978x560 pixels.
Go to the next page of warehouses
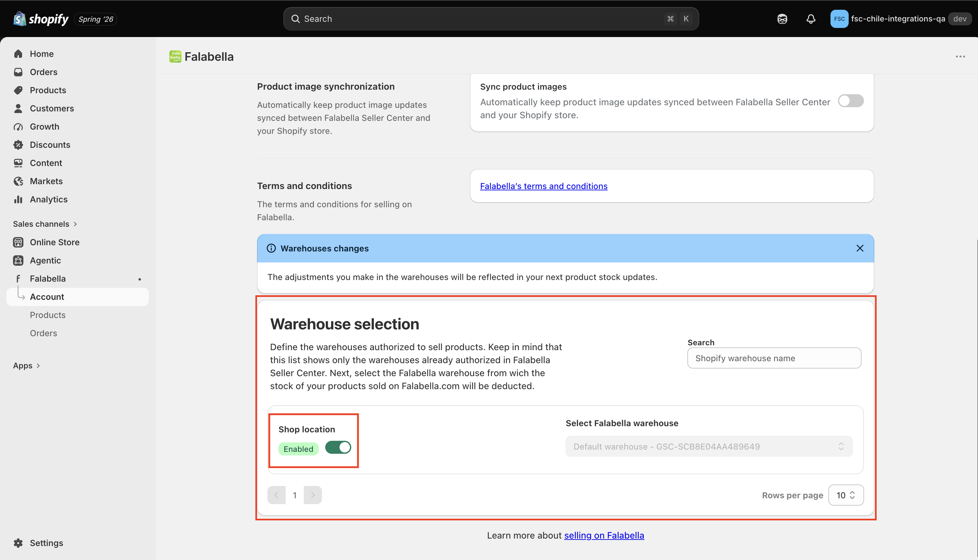(x=312, y=495)
